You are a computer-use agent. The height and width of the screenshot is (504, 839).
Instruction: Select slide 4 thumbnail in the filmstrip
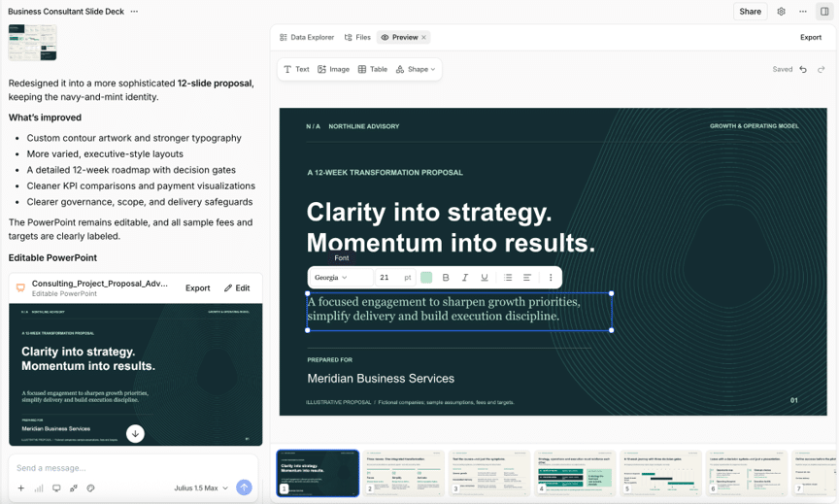click(575, 474)
